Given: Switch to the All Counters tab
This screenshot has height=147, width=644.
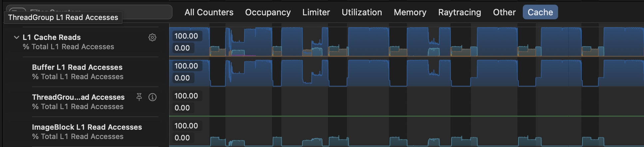Looking at the screenshot, I should tap(209, 12).
